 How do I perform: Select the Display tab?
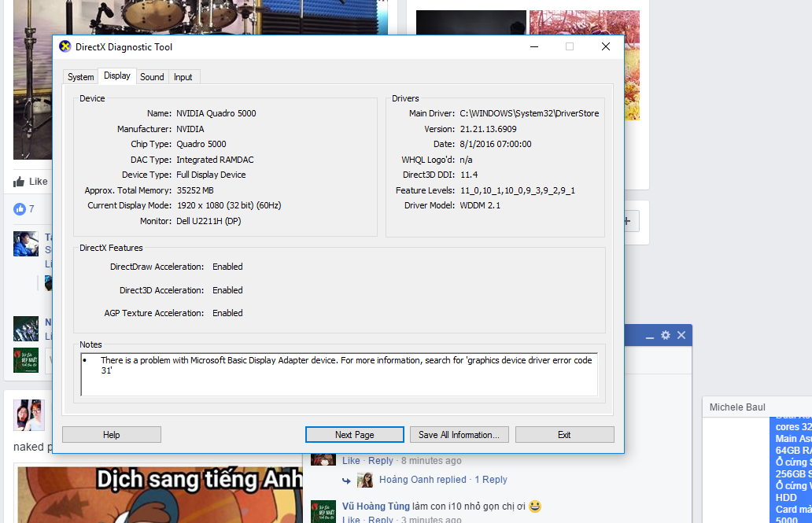pyautogui.click(x=117, y=76)
